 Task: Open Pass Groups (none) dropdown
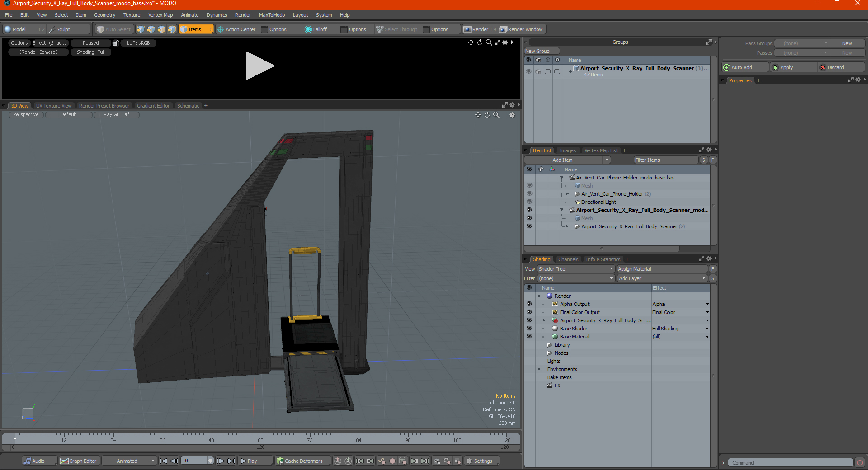click(802, 43)
